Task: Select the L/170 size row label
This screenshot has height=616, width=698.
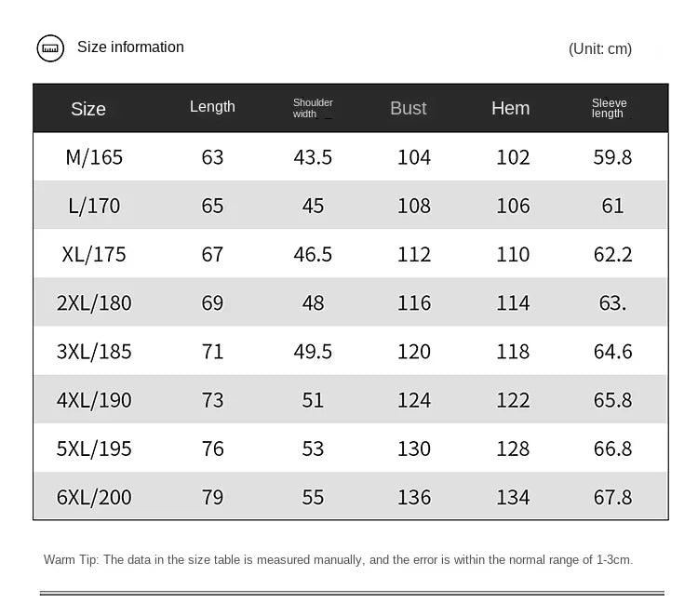Action: (94, 206)
